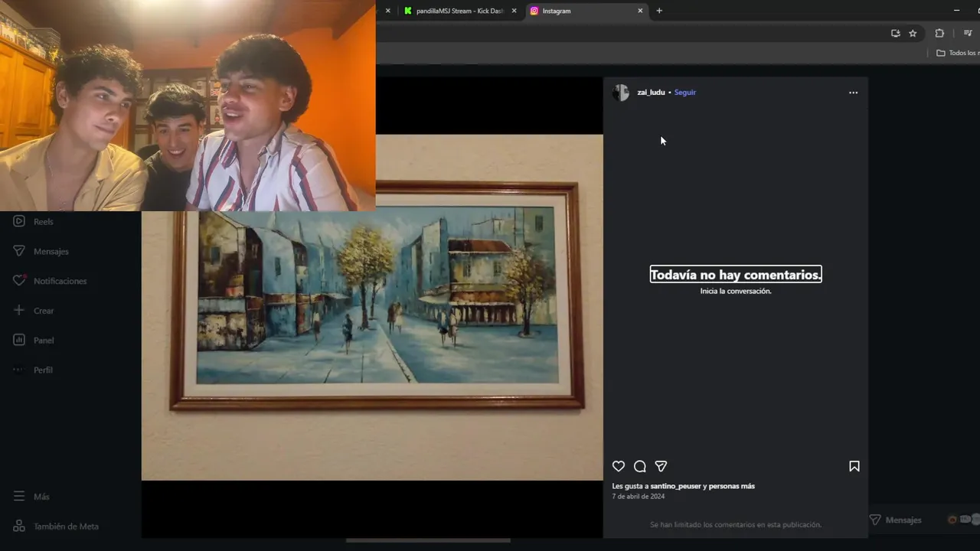Click the webcam overlay video
The width and height of the screenshot is (980, 551).
tap(188, 105)
